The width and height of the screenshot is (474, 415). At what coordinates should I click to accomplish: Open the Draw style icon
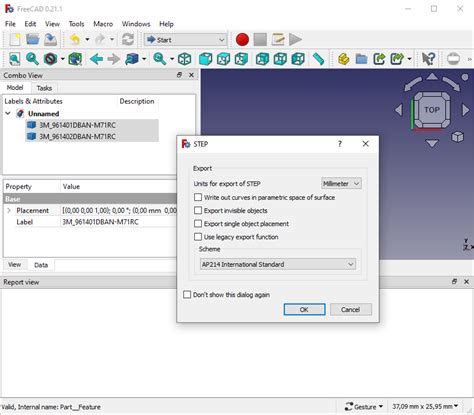[51, 59]
